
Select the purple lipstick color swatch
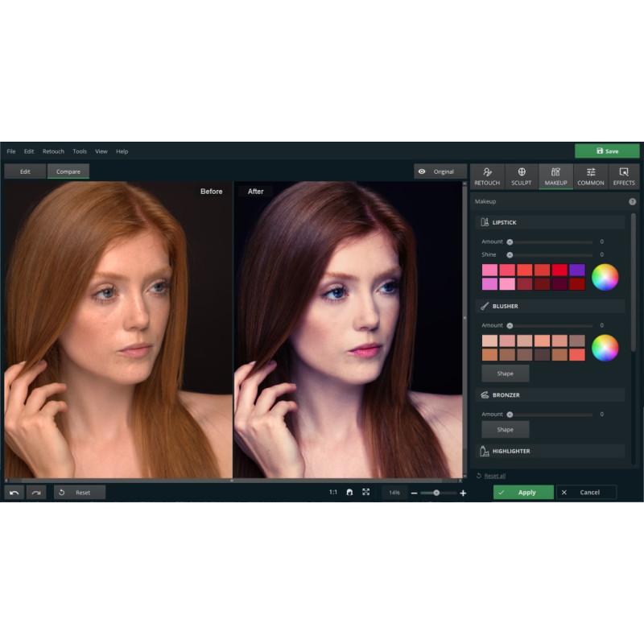[576, 270]
